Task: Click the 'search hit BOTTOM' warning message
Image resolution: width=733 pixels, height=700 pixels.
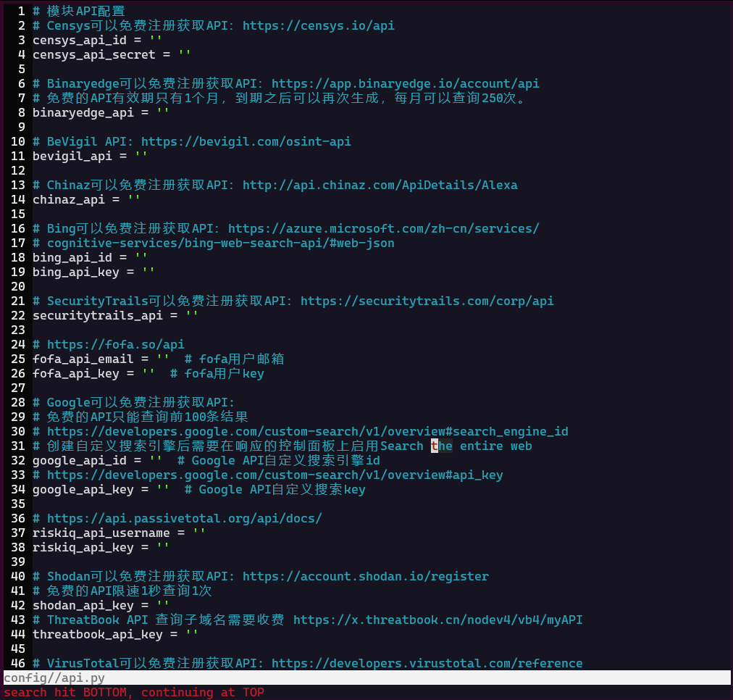Action: [x=134, y=692]
